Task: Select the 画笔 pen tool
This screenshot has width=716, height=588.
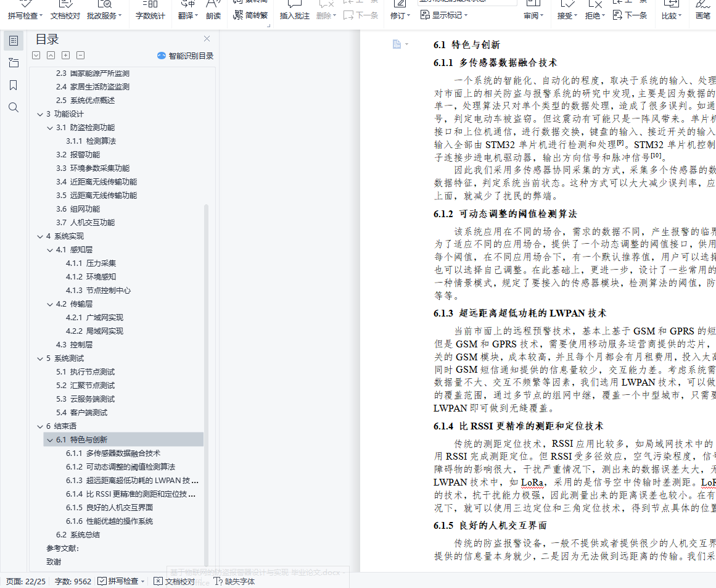Action: tap(703, 10)
